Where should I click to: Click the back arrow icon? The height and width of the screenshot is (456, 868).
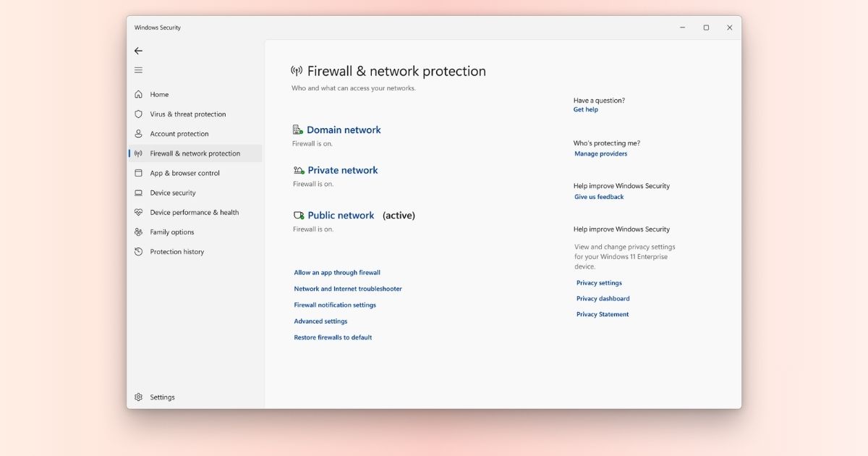point(138,51)
